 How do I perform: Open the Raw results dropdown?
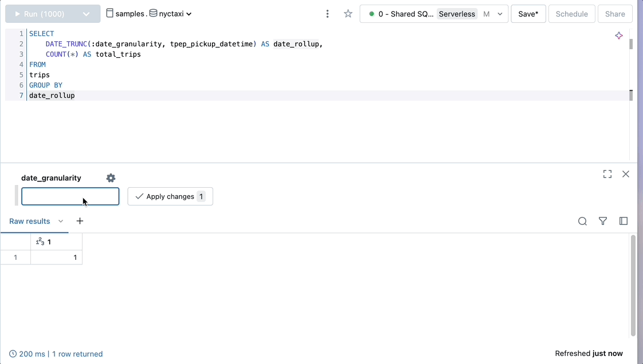click(61, 221)
